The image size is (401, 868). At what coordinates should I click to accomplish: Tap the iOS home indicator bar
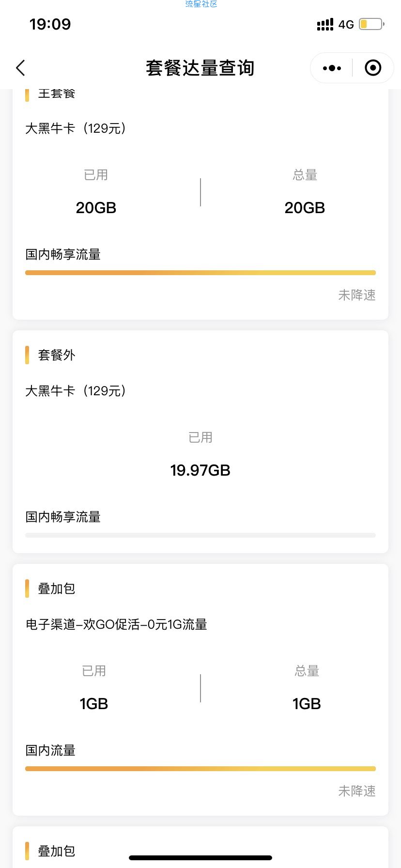point(200,858)
